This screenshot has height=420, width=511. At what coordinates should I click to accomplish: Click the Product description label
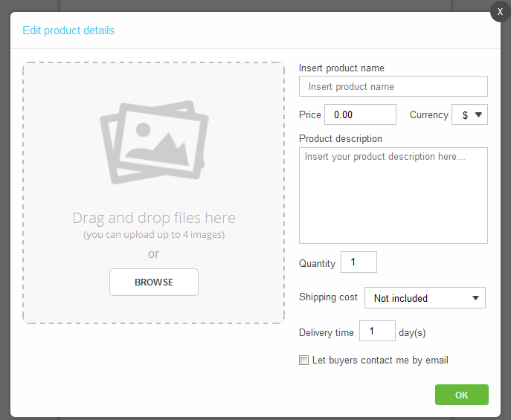pos(341,139)
